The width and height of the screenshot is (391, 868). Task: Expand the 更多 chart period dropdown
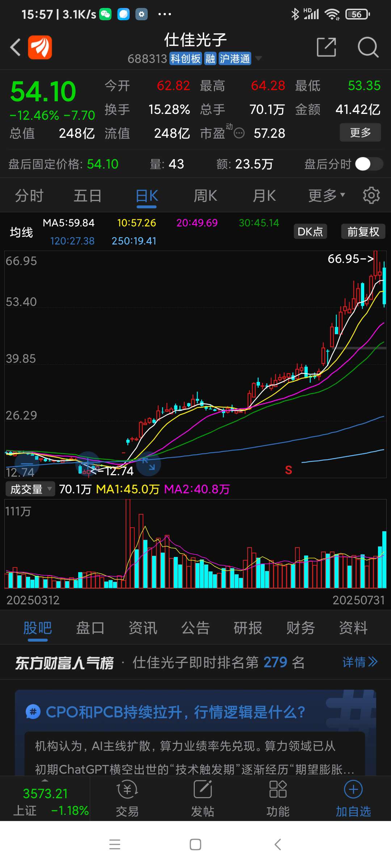(x=327, y=196)
